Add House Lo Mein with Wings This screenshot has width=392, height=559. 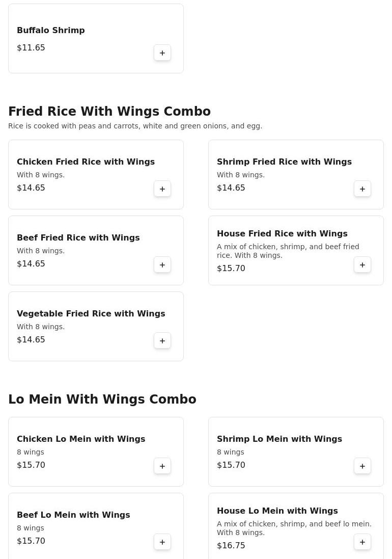click(362, 542)
